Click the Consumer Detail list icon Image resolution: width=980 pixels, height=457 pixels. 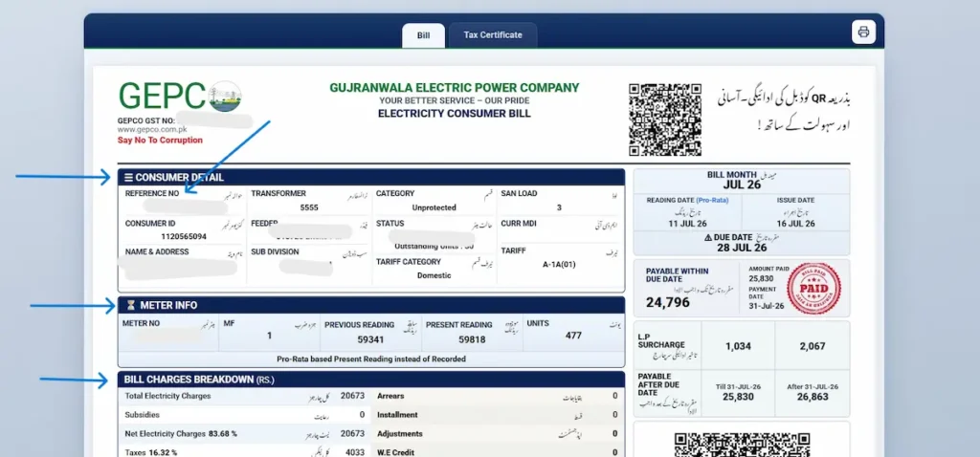(128, 177)
